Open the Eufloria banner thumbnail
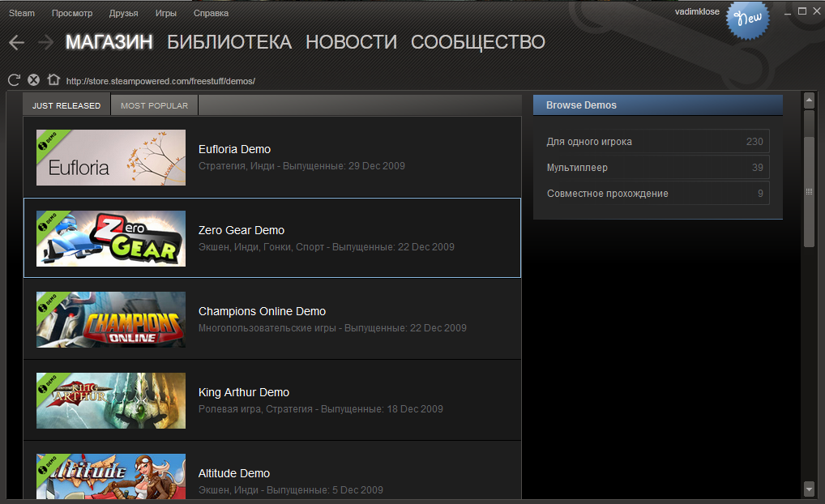 [x=111, y=157]
